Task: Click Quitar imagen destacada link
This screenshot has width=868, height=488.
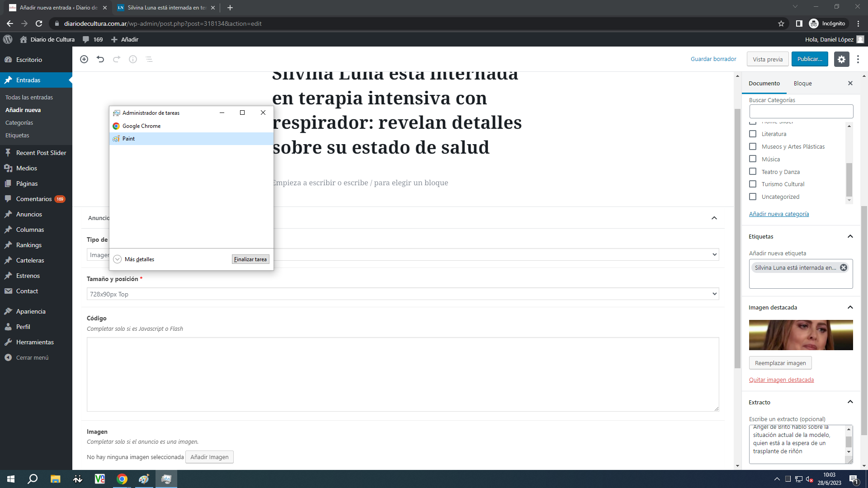Action: coord(781,380)
